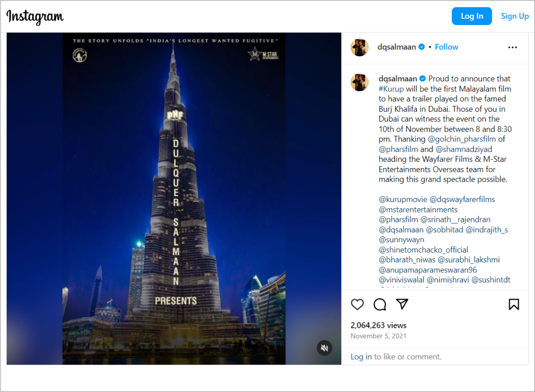Follow the dqsalmaan account

coord(446,47)
